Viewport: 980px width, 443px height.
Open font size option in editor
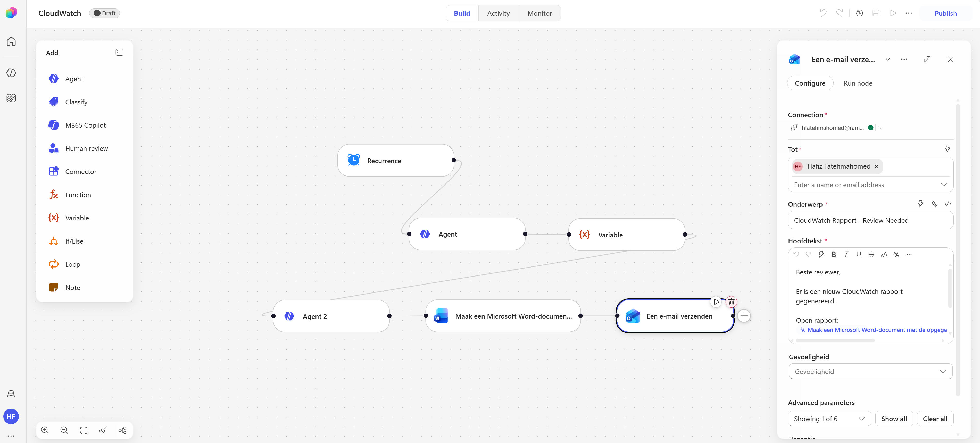(x=884, y=254)
